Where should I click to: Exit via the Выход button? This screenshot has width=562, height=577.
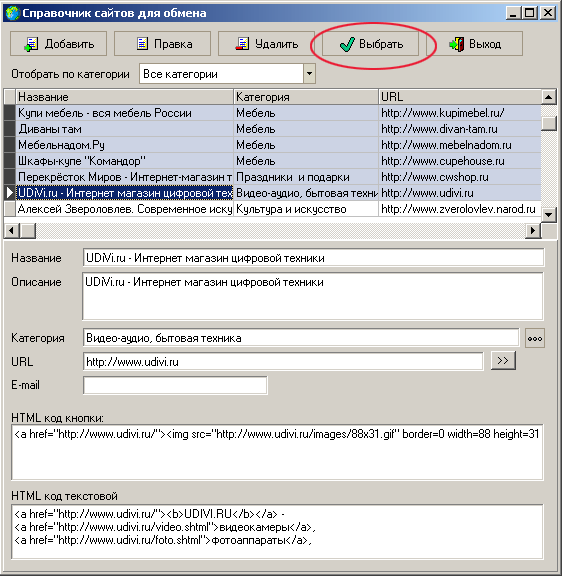pos(474,44)
